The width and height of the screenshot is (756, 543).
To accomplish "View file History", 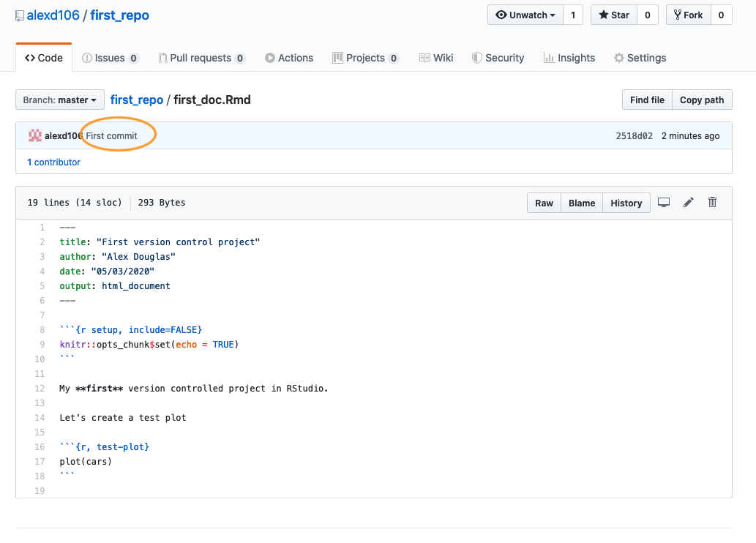I will pos(626,203).
